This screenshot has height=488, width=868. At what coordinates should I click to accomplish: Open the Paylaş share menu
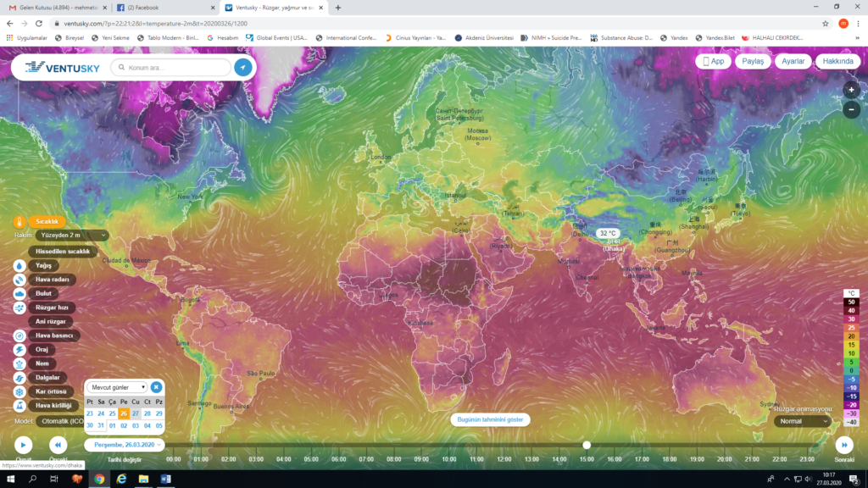pos(753,61)
